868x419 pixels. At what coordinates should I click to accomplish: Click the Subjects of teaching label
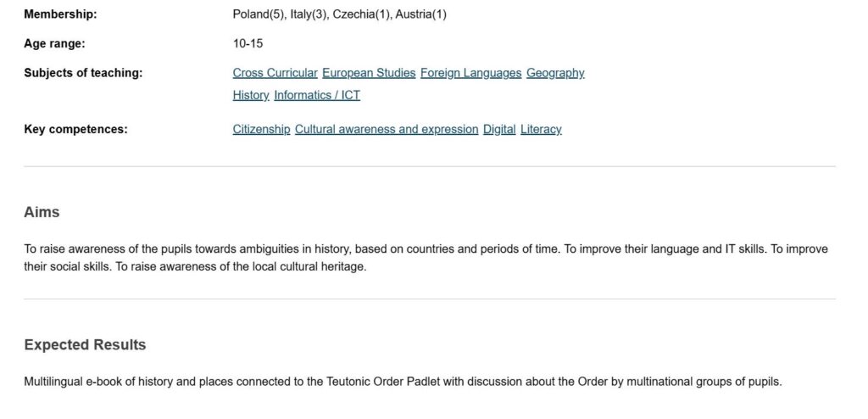coord(83,73)
